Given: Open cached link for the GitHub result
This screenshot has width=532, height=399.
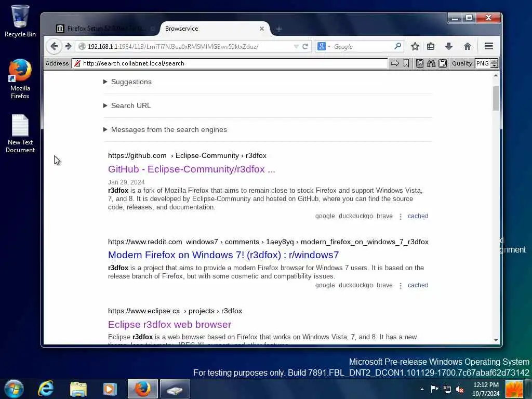Looking at the screenshot, I should (x=418, y=216).
